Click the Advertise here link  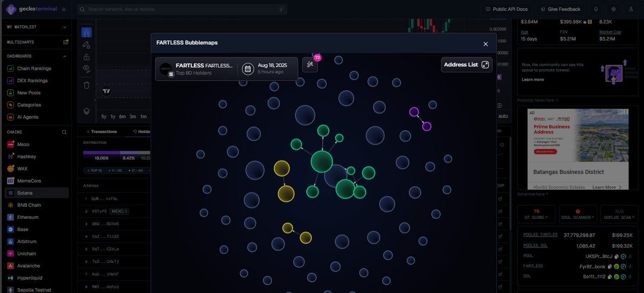(532, 194)
